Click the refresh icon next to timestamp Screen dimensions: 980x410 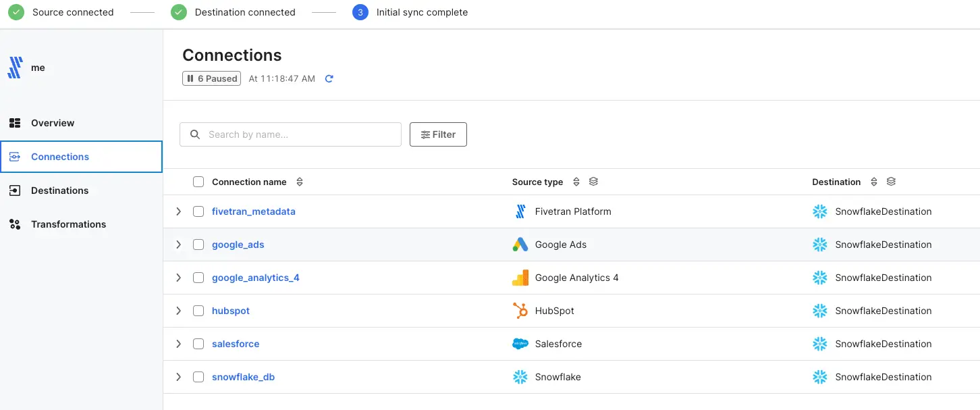(x=329, y=79)
